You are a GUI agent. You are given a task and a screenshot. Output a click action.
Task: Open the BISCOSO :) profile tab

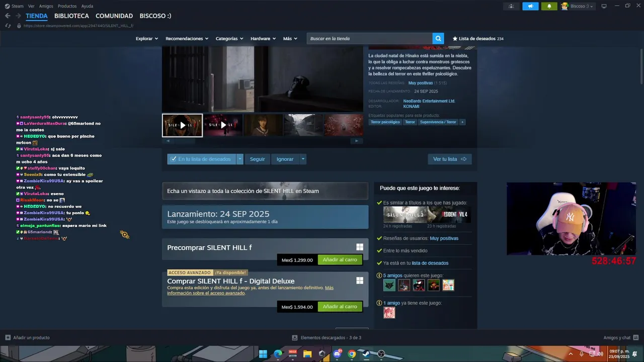pyautogui.click(x=155, y=16)
